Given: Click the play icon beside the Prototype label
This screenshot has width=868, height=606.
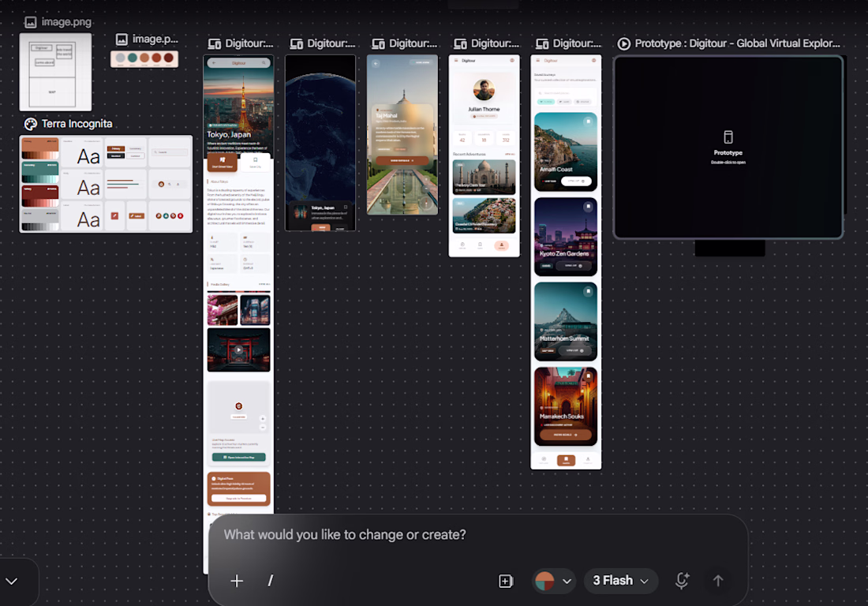Looking at the screenshot, I should (x=624, y=43).
